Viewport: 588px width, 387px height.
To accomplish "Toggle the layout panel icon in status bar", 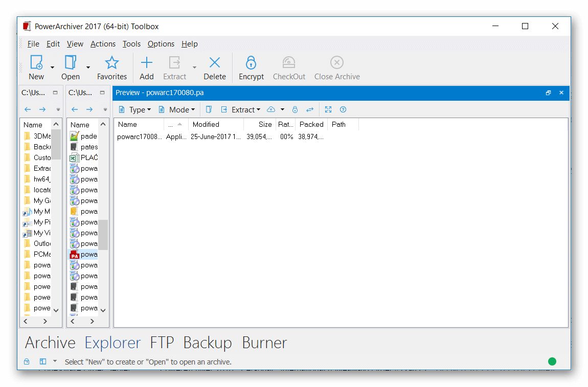I will (x=43, y=361).
